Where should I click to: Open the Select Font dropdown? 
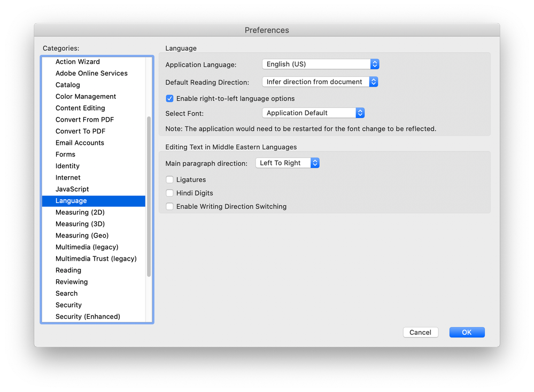click(313, 113)
